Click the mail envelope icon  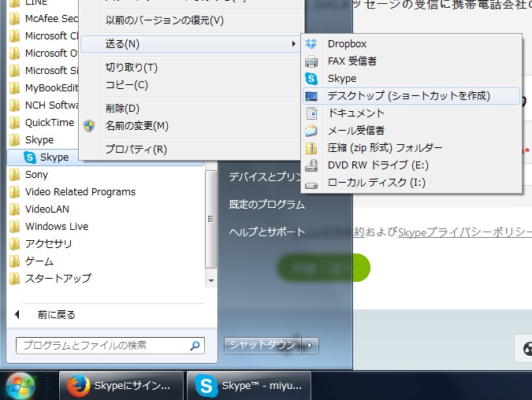pyautogui.click(x=311, y=131)
